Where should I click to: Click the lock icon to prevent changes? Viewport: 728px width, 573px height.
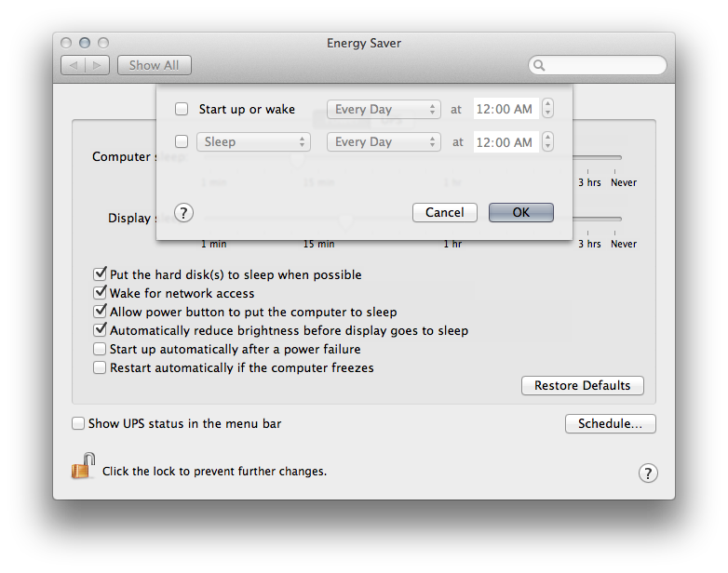point(84,466)
